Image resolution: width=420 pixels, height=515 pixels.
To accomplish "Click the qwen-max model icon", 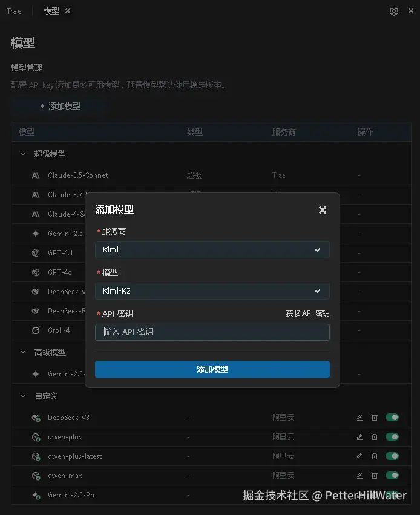I will click(x=36, y=476).
